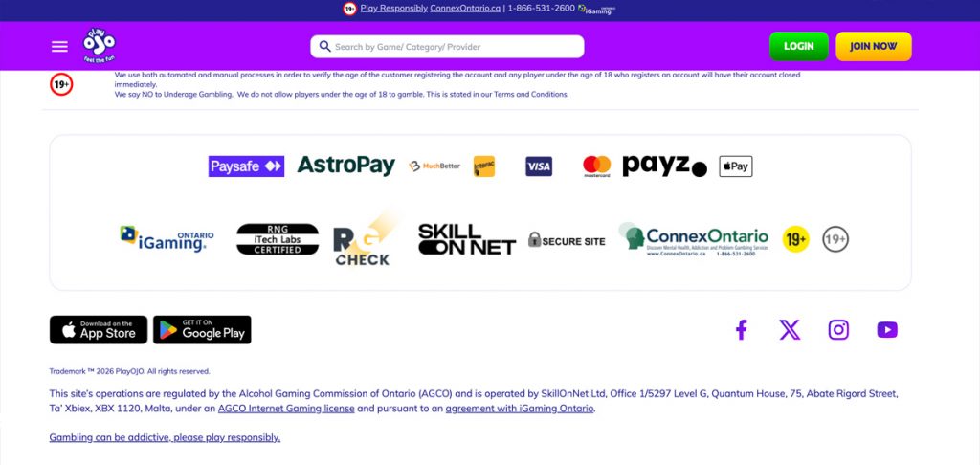980x465 pixels.
Task: Click the iTech Labs RNG Certified badge
Action: point(278,239)
